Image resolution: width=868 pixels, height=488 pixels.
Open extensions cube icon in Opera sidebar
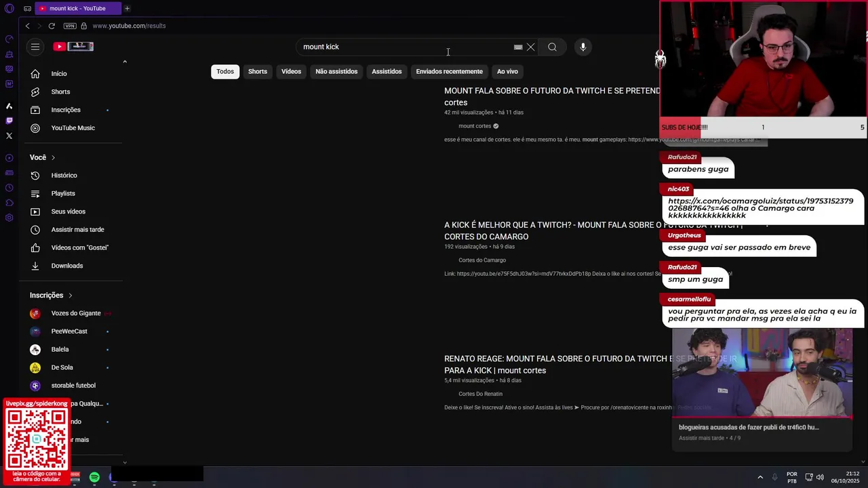point(9,203)
